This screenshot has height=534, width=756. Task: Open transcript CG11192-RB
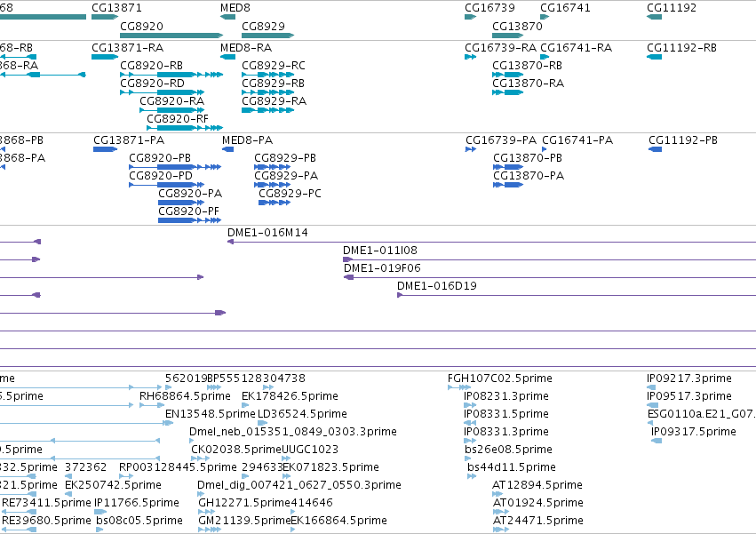click(x=681, y=48)
